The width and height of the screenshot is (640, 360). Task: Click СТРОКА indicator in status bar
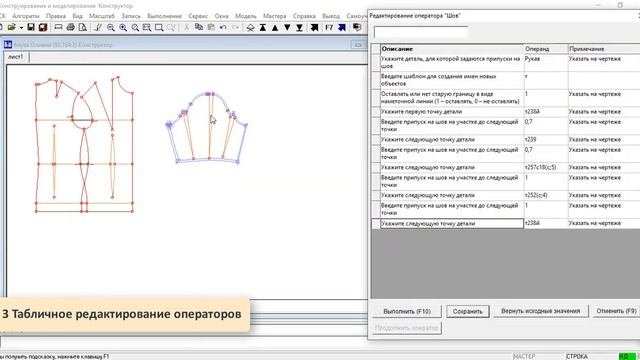pos(576,356)
